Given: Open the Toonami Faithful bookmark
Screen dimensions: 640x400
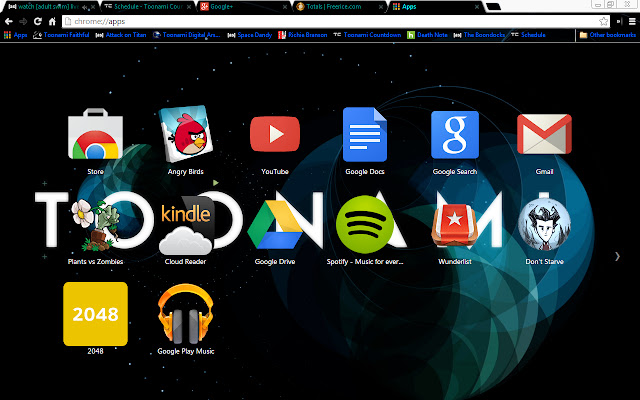Looking at the screenshot, I should click(61, 35).
